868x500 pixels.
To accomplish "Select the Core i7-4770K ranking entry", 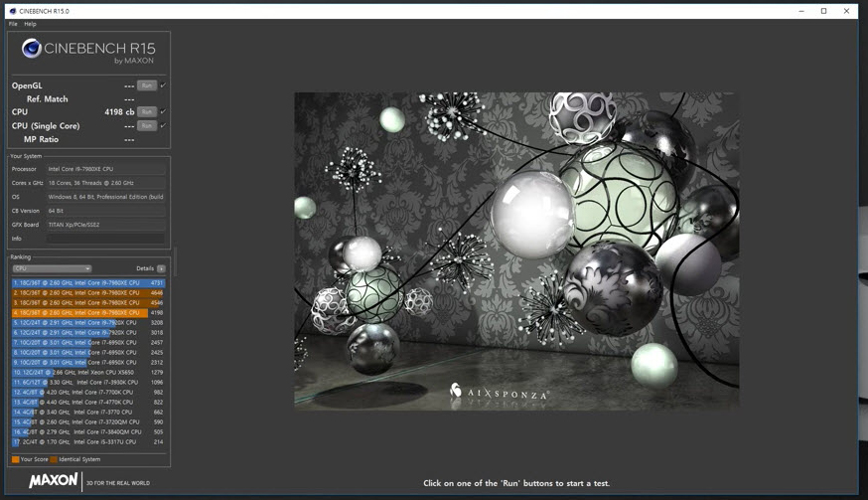I will (88, 402).
